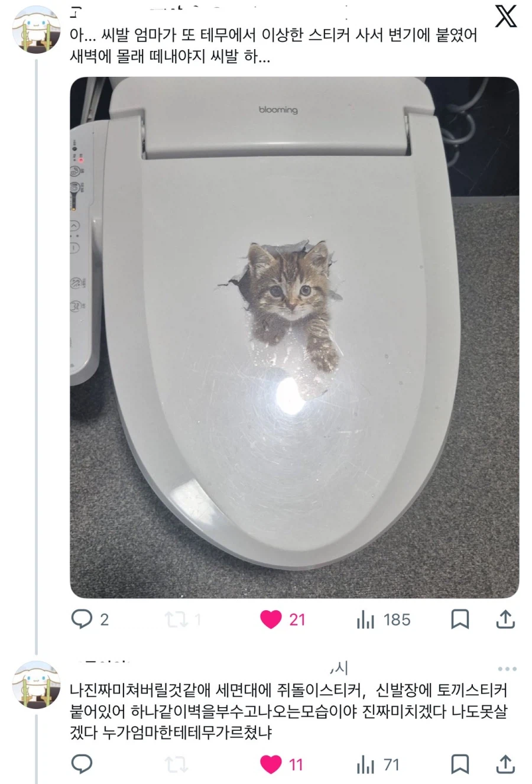The height and width of the screenshot is (784, 532).
Task: Share the reply post
Action: click(x=505, y=764)
